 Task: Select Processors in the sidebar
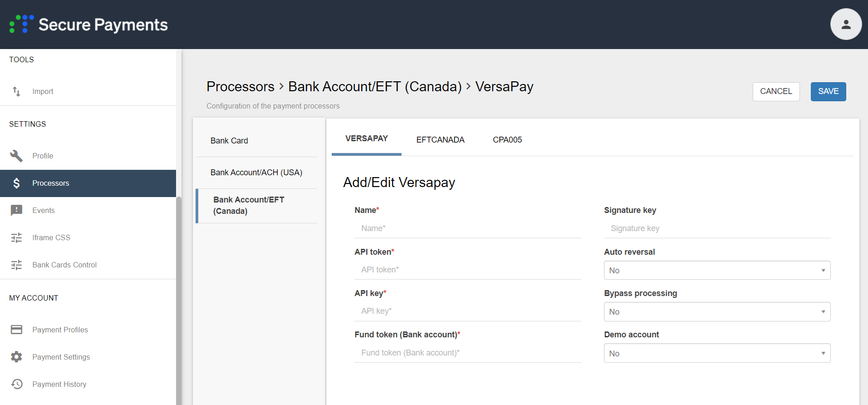[x=88, y=183]
